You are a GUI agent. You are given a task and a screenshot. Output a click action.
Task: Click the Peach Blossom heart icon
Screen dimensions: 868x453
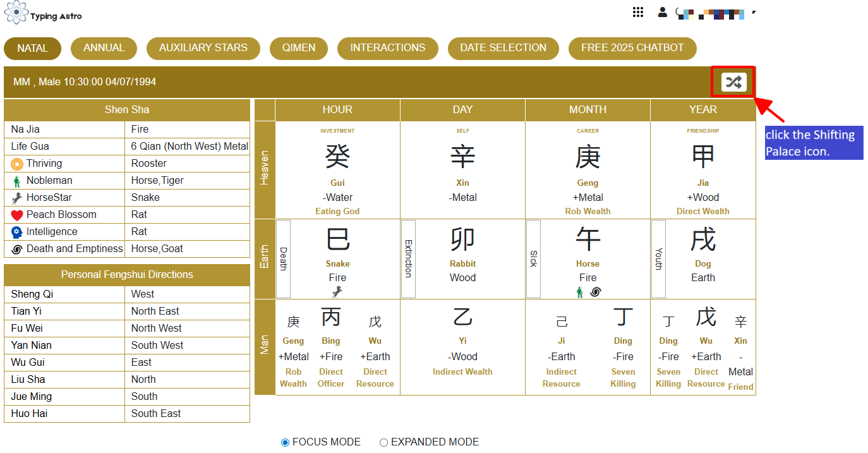[17, 215]
